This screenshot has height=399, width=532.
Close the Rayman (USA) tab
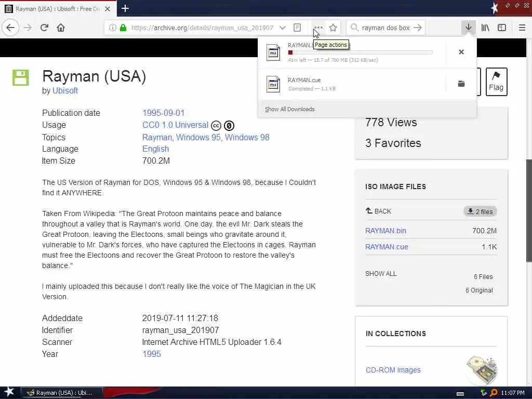[x=108, y=9]
